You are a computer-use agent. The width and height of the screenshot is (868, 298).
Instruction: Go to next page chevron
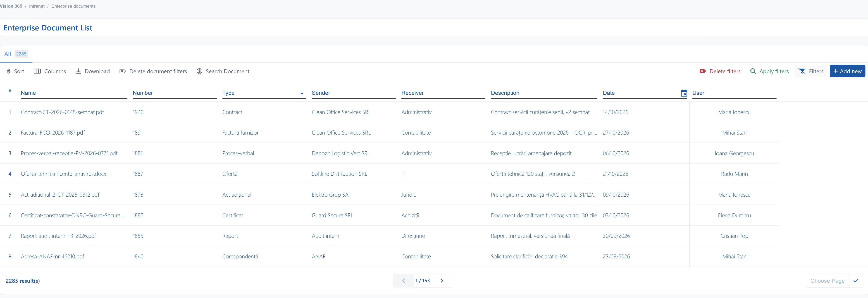point(442,281)
